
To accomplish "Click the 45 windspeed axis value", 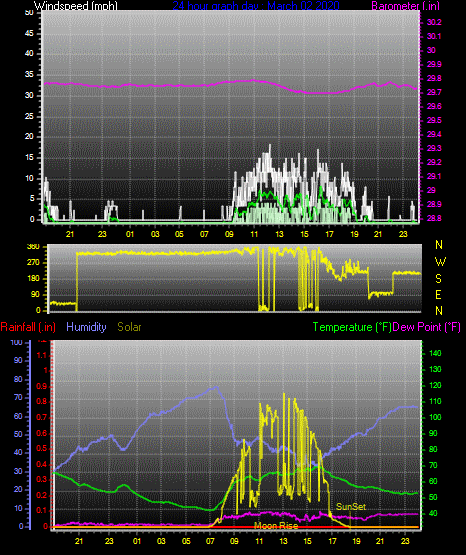I will click(x=29, y=34).
